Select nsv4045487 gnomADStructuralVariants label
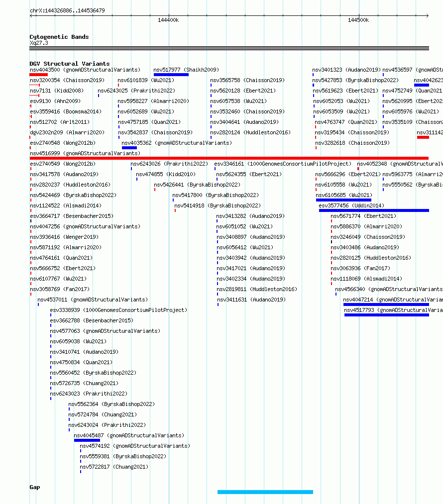This screenshot has height=504, width=443. [x=129, y=435]
